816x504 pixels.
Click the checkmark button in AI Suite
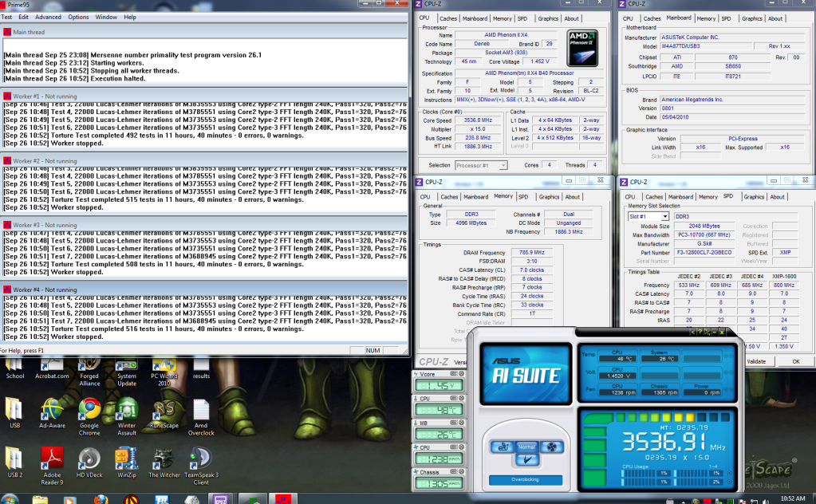[x=527, y=459]
